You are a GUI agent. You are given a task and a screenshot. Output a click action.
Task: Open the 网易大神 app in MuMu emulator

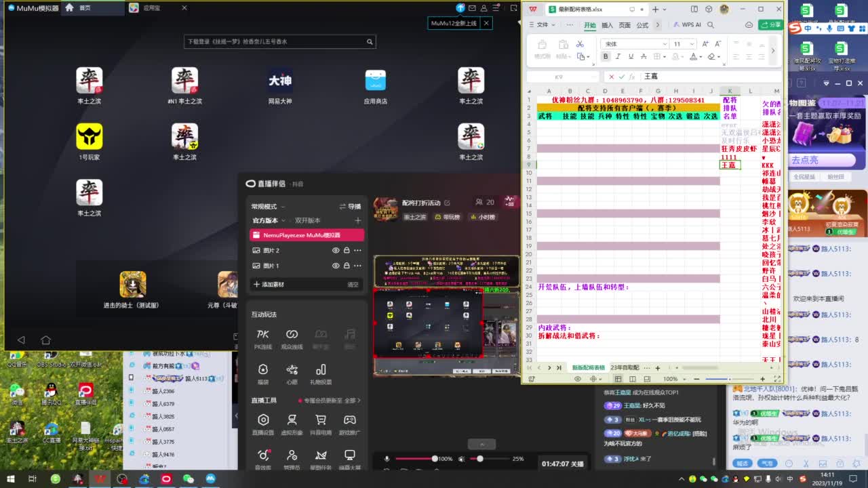coord(280,81)
